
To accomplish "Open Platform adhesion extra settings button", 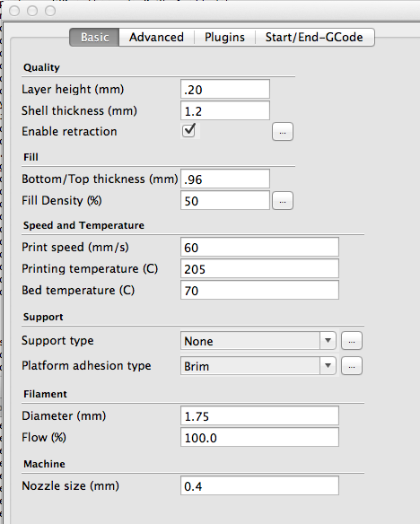I will (x=352, y=366).
